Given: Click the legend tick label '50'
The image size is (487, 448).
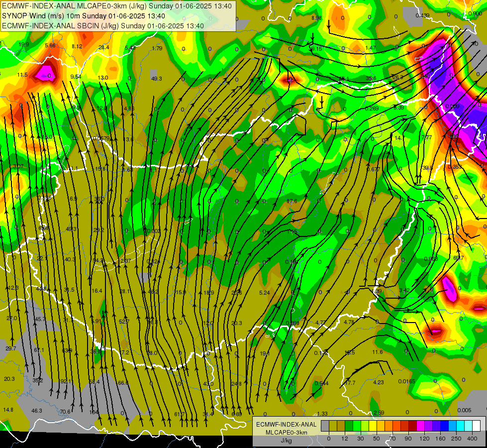Looking at the screenshot, I should (377, 439).
